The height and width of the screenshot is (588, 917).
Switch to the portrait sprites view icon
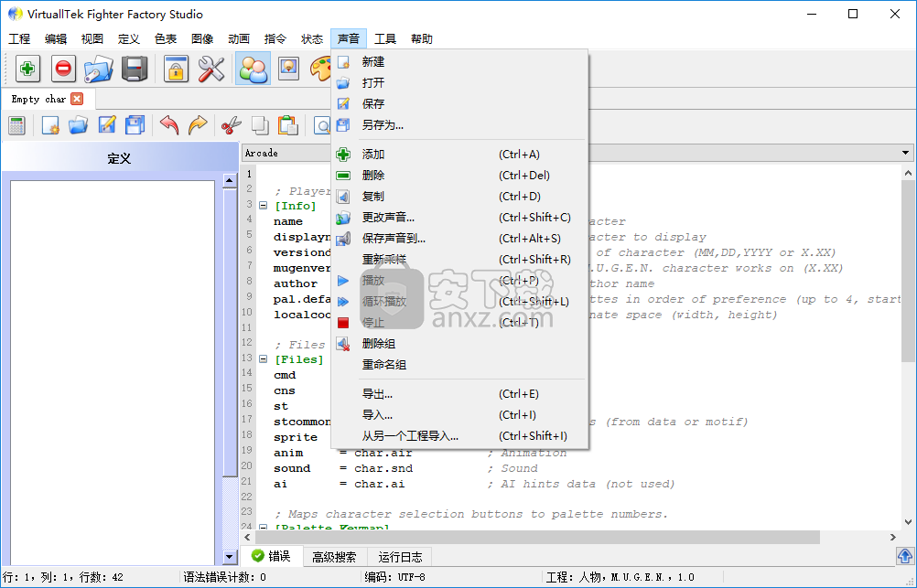pos(288,69)
